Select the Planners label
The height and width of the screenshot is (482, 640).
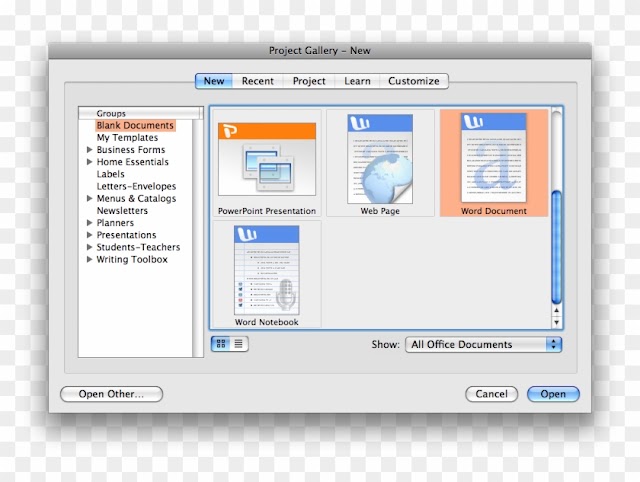coord(115,223)
